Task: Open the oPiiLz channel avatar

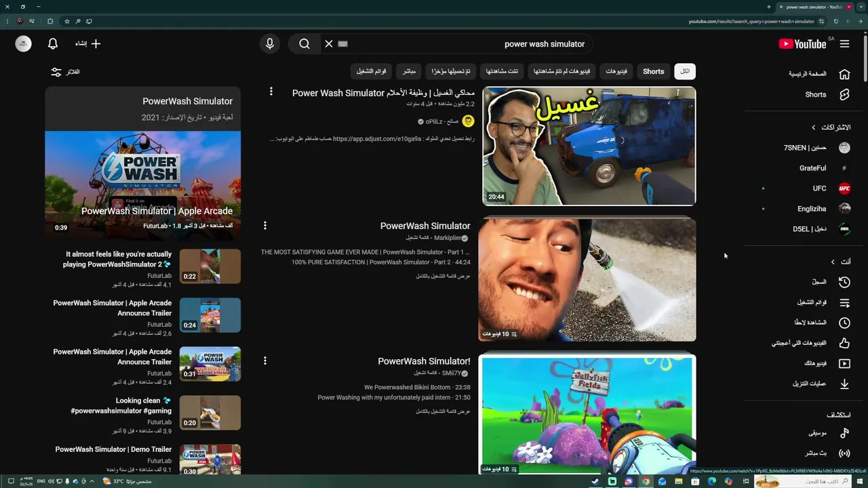Action: click(x=468, y=121)
